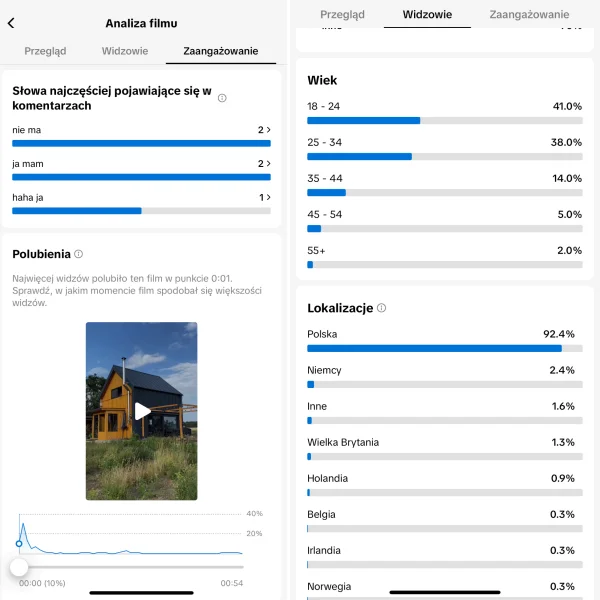The image size is (600, 600).
Task: Select the Niemcy location row
Action: (444, 376)
